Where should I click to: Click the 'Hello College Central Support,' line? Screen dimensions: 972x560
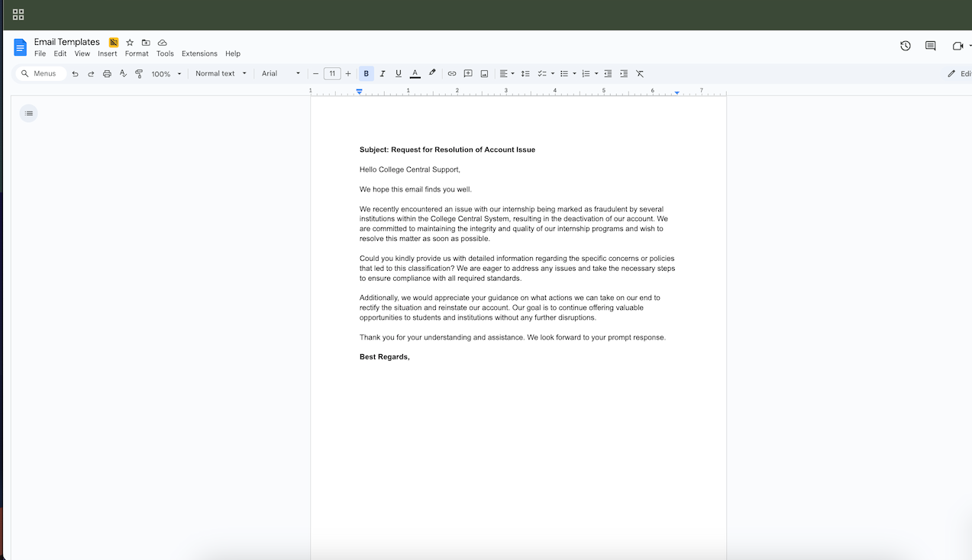point(410,169)
